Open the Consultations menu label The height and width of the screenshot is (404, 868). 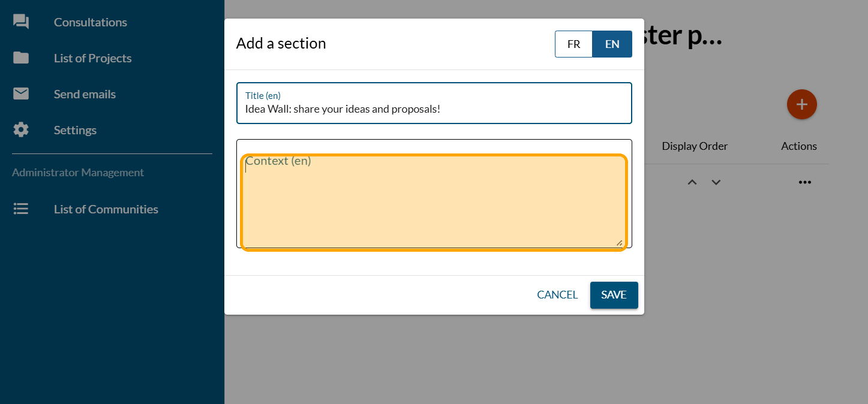point(91,22)
